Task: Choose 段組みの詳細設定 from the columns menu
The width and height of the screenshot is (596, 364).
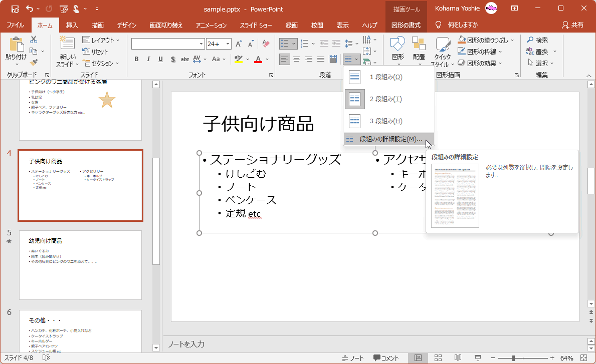Action: coord(390,139)
